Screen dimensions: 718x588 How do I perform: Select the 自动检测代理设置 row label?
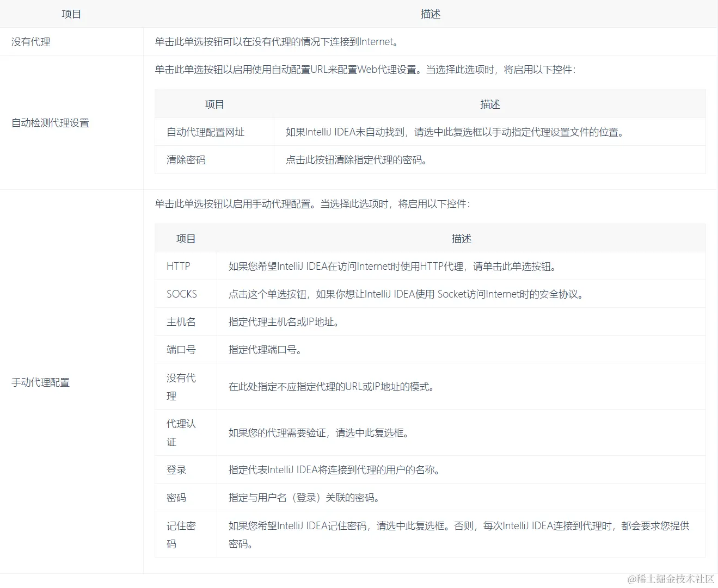coord(51,123)
